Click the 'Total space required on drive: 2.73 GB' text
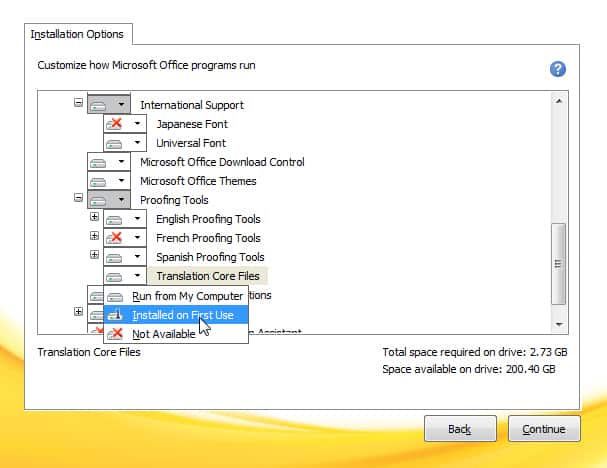607x468 pixels. click(475, 352)
